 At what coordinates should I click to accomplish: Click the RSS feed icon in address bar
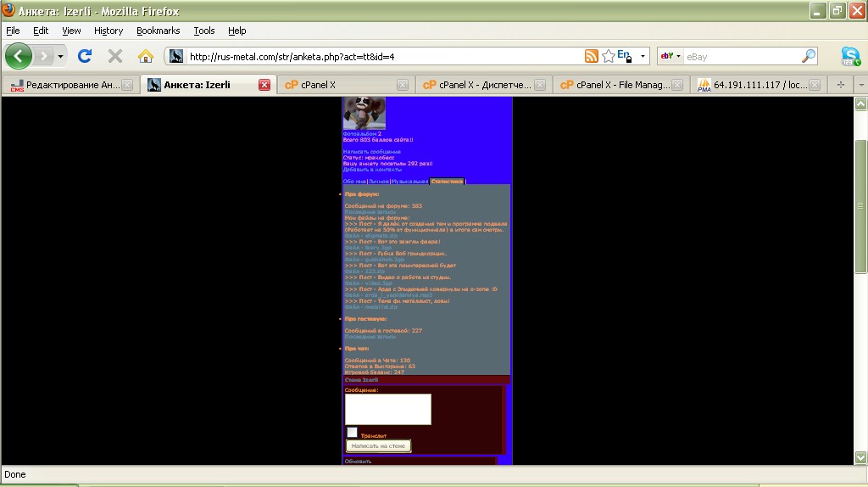592,56
